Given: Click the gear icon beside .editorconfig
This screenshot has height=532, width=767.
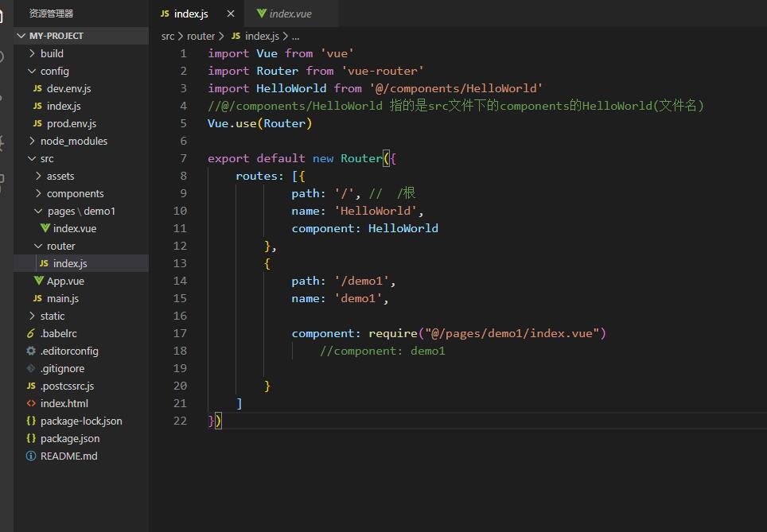Looking at the screenshot, I should (31, 351).
